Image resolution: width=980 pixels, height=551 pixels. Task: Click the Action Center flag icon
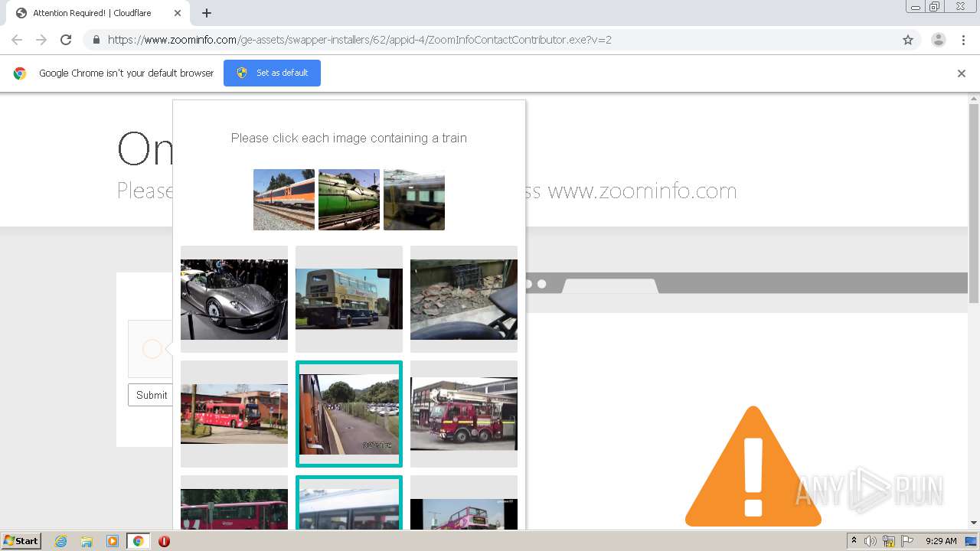click(907, 541)
